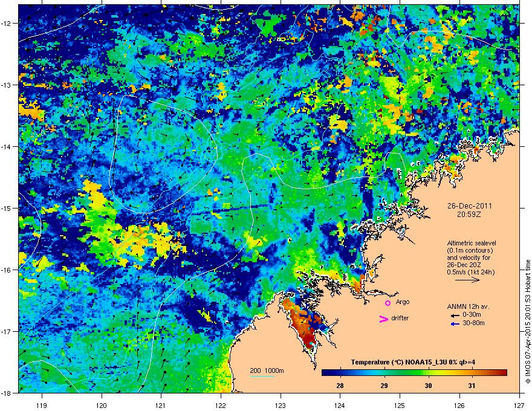Click longitude axis label '127'
Screen dimensions: 532x411
519,405
